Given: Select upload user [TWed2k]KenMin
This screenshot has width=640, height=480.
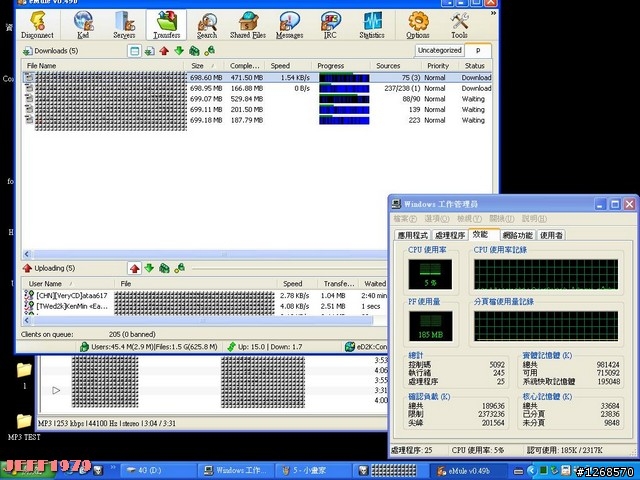Looking at the screenshot, I should click(x=71, y=306).
